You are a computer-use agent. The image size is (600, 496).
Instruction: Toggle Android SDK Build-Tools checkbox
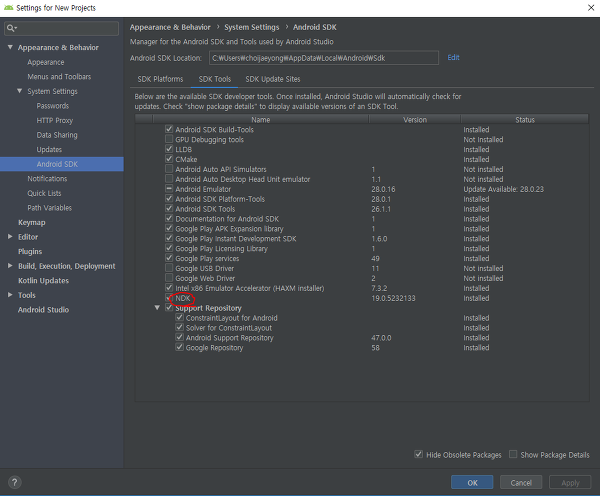[x=169, y=129]
